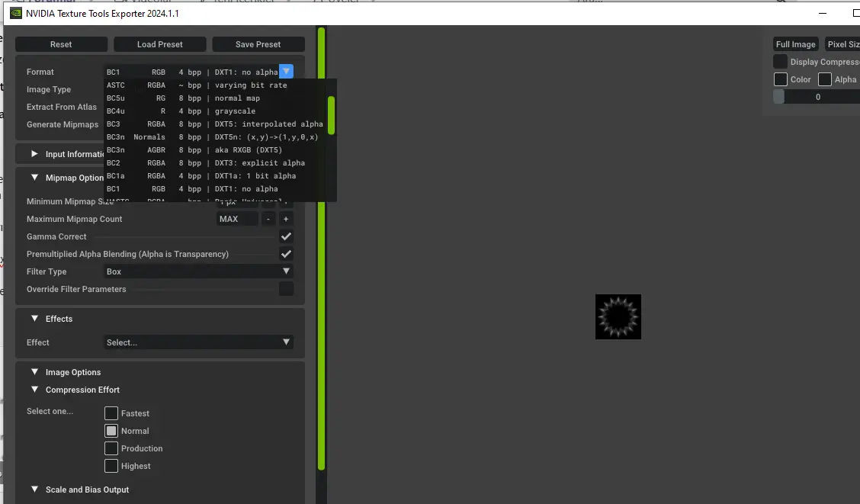Select Normal compression effort
This screenshot has width=860, height=504.
pyautogui.click(x=111, y=431)
